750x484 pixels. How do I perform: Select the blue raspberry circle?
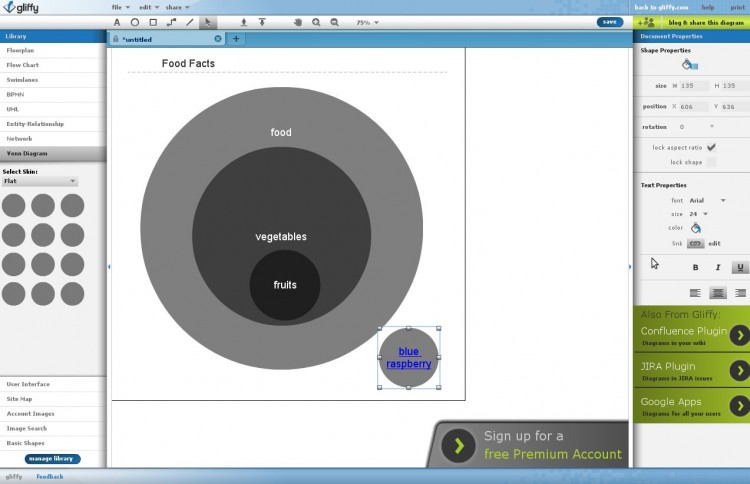tap(409, 357)
